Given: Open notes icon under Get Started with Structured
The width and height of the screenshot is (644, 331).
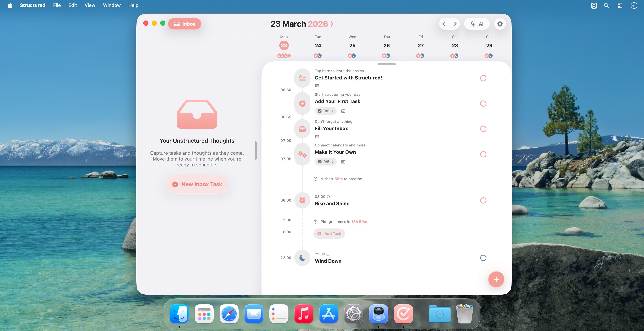Looking at the screenshot, I should (317, 86).
